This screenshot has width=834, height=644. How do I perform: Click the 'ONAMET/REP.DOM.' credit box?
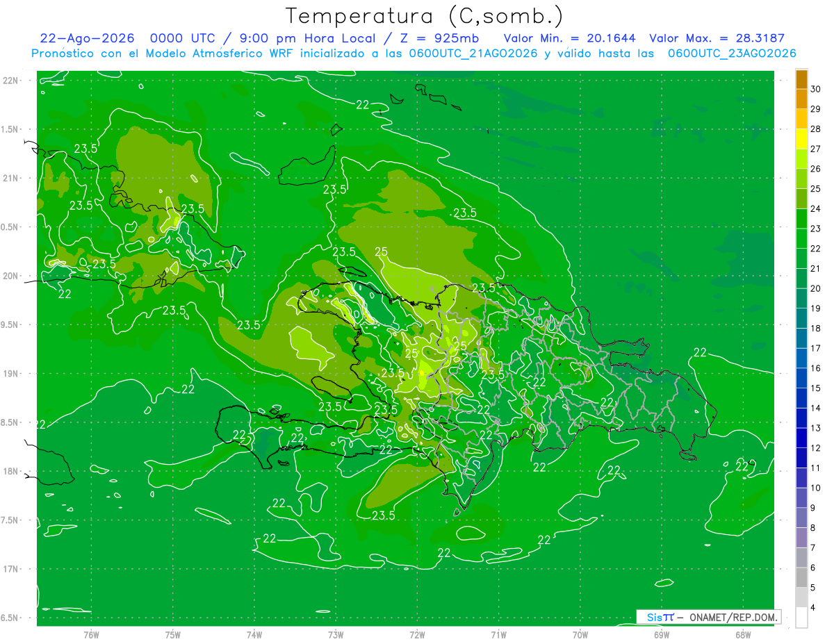click(708, 617)
